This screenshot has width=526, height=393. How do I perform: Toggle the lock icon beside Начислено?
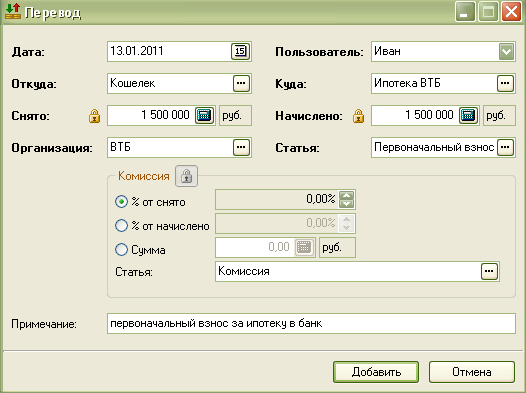coord(359,116)
